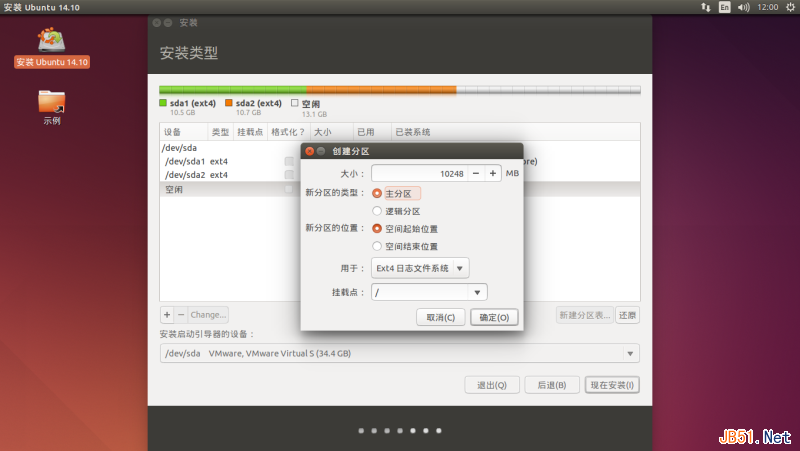Select the /dev/sda row

(x=230, y=147)
